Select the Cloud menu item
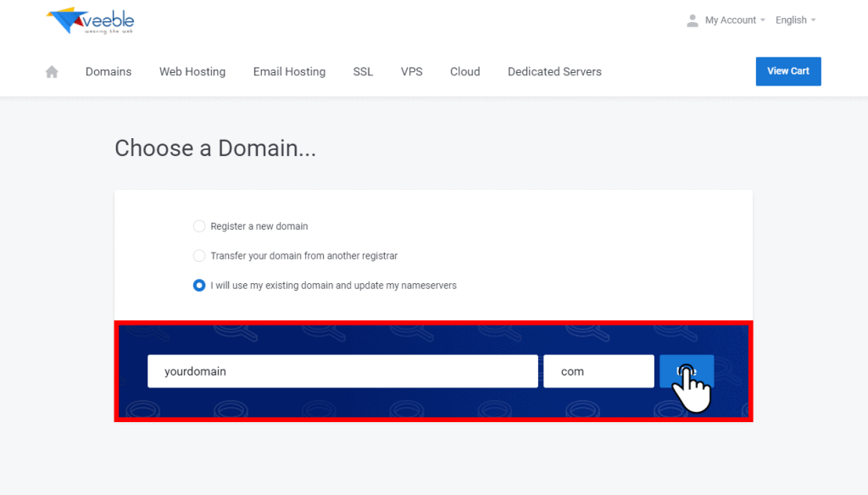Image resolution: width=868 pixels, height=495 pixels. pyautogui.click(x=465, y=71)
